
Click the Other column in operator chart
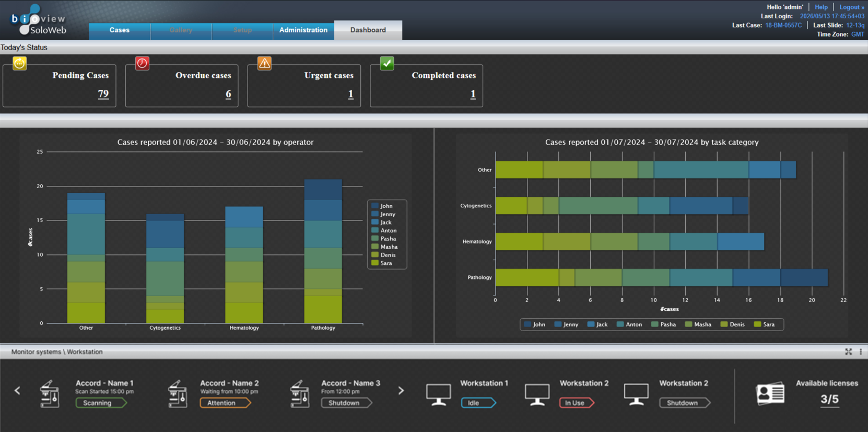pyautogui.click(x=86, y=258)
